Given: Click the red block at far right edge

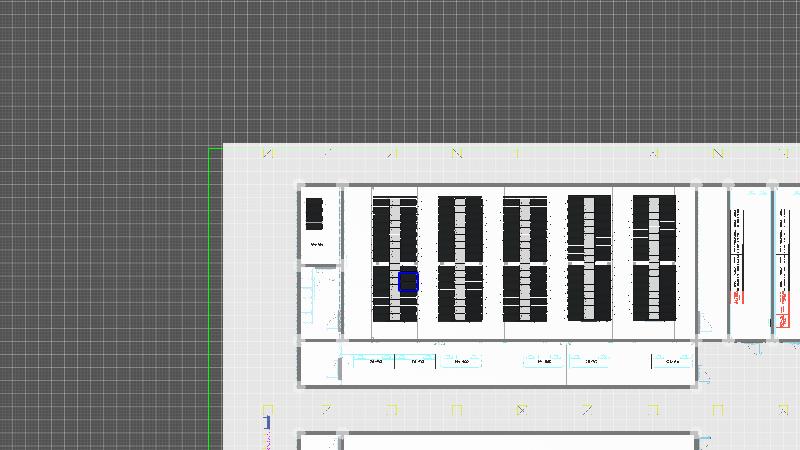Looking at the screenshot, I should coord(782,320).
